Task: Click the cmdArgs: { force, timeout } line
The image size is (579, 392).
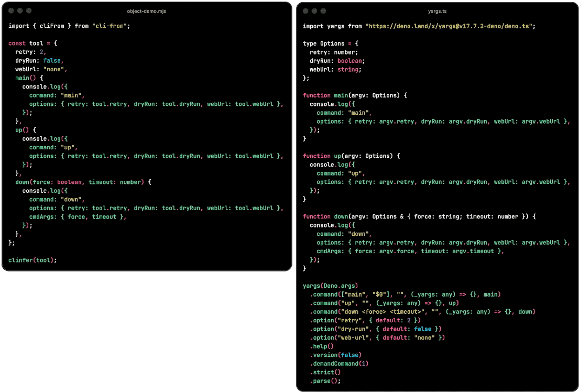Action: pos(78,217)
